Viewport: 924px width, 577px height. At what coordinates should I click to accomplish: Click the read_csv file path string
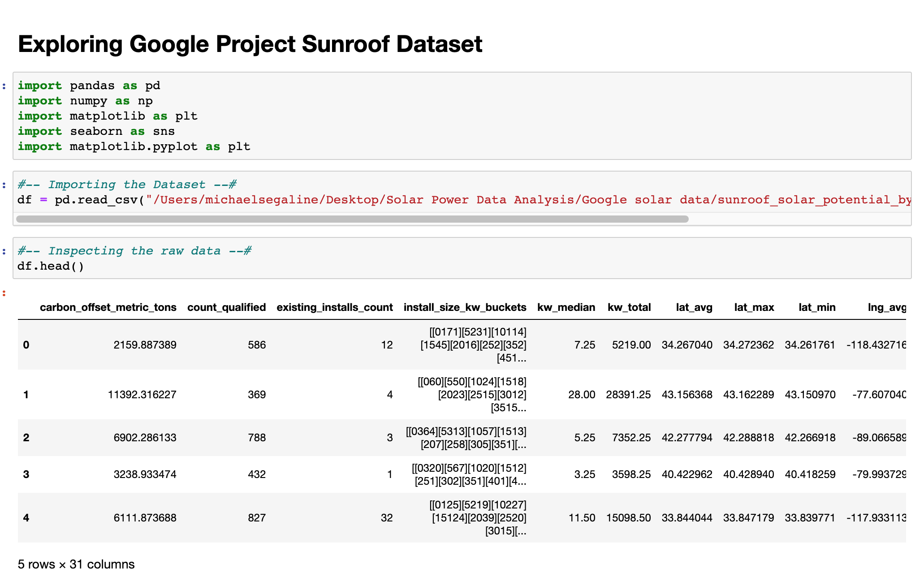pyautogui.click(x=529, y=200)
